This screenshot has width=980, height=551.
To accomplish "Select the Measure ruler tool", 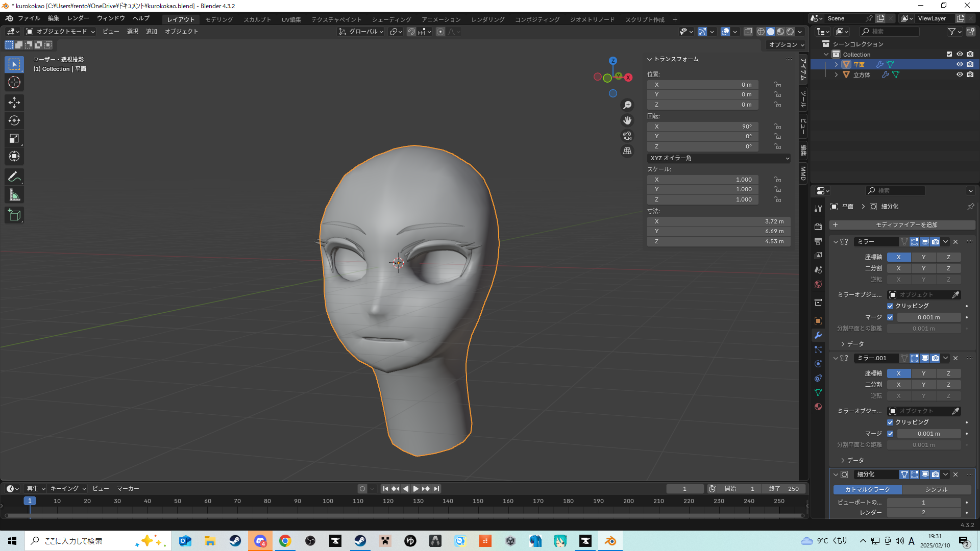I will [x=14, y=195].
